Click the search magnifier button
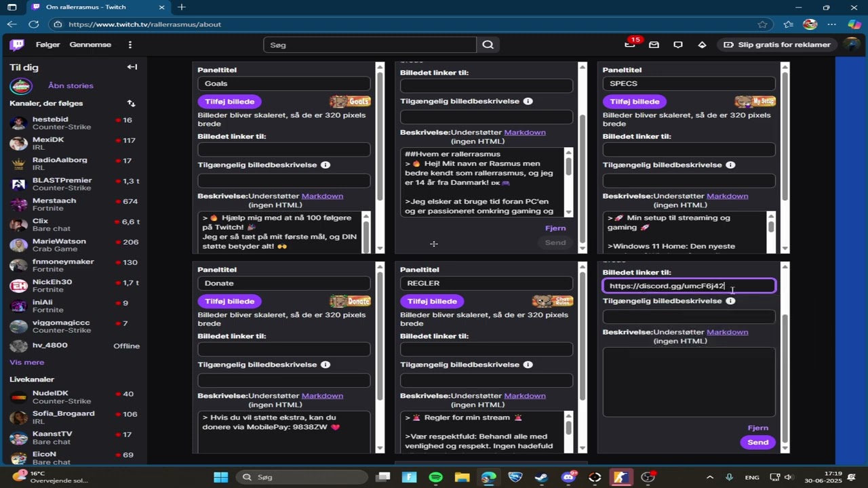Screen dimensions: 868x488 point(488,45)
